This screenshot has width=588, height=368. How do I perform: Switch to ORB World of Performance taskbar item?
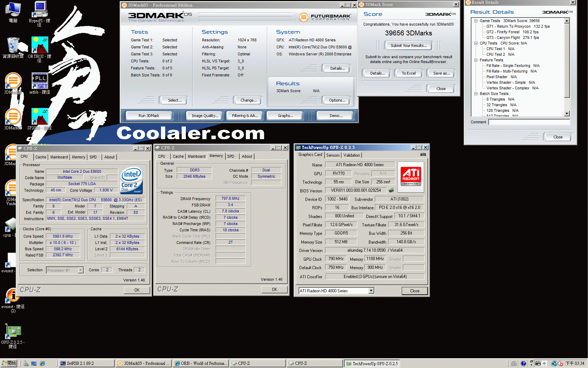point(201,363)
